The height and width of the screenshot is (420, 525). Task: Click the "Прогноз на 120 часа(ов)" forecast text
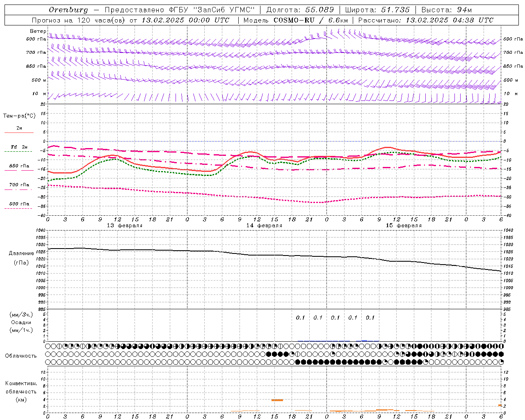tap(79, 20)
